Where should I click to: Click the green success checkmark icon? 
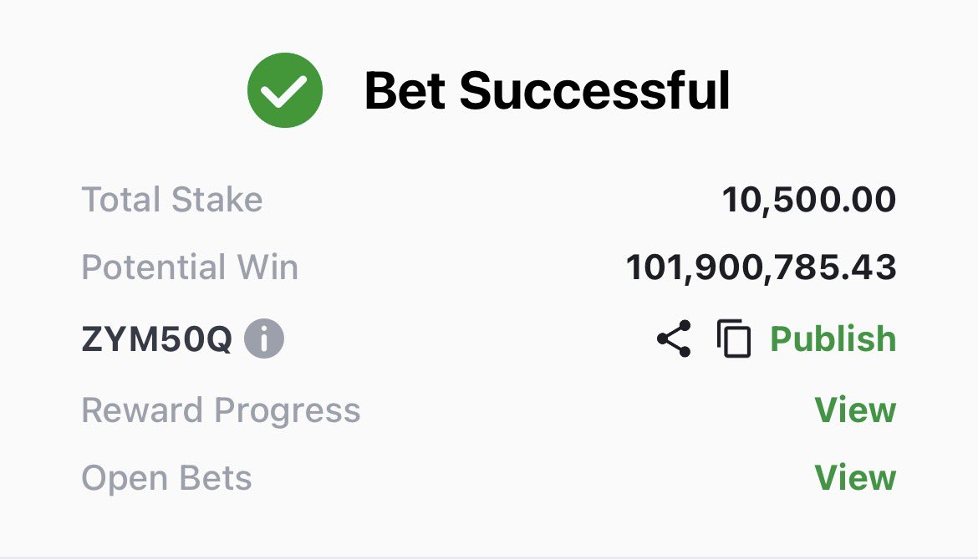(x=285, y=90)
